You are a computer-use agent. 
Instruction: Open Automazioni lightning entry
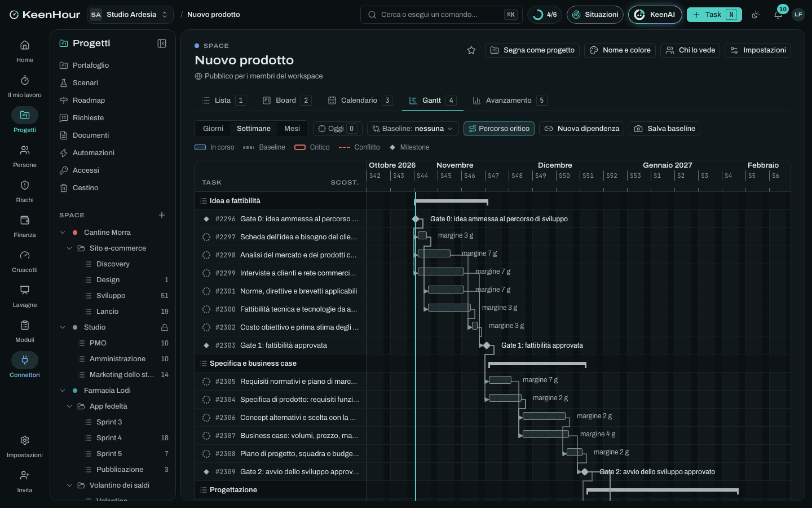[x=113, y=152]
